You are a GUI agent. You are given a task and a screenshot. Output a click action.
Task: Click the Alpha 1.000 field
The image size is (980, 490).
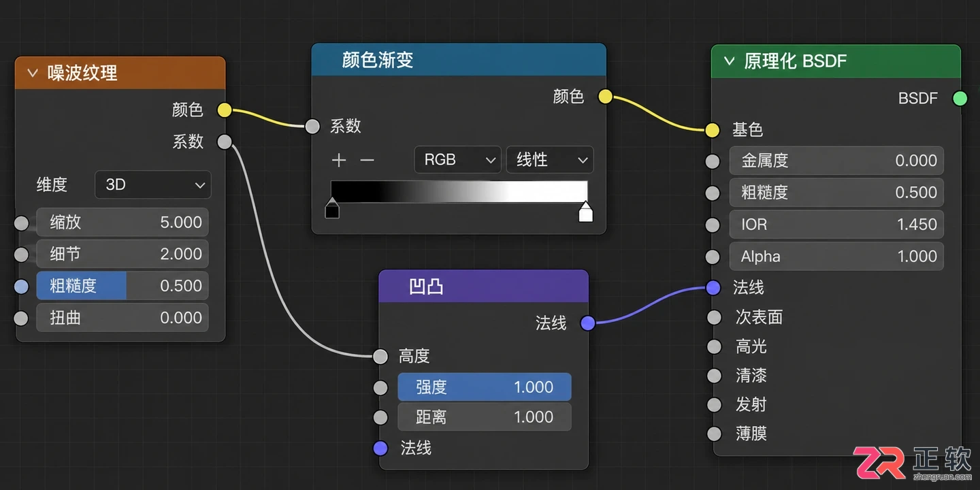(x=837, y=257)
